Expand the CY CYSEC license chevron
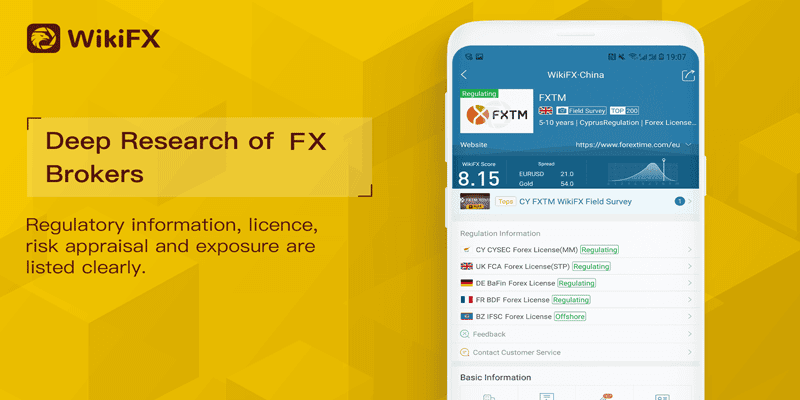Screen dimensions: 800x400 click(689, 250)
